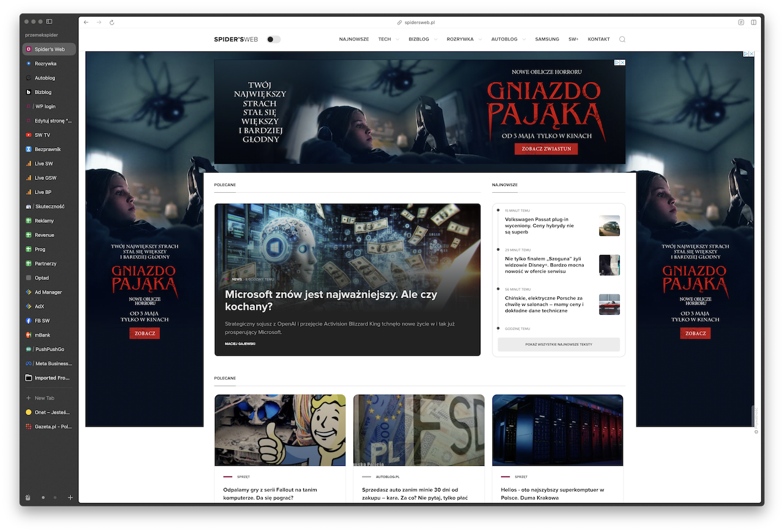The height and width of the screenshot is (532, 784).
Task: Open the Meta Business sidebar tab
Action: [49, 364]
